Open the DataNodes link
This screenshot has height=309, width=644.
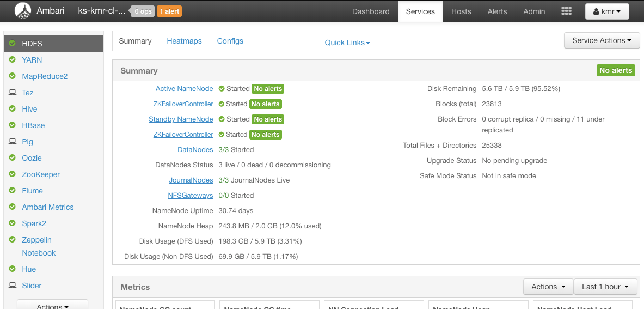[x=195, y=149]
